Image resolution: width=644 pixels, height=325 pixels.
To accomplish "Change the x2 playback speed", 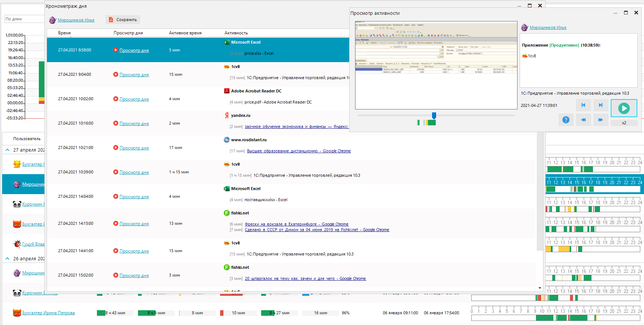I will 624,123.
